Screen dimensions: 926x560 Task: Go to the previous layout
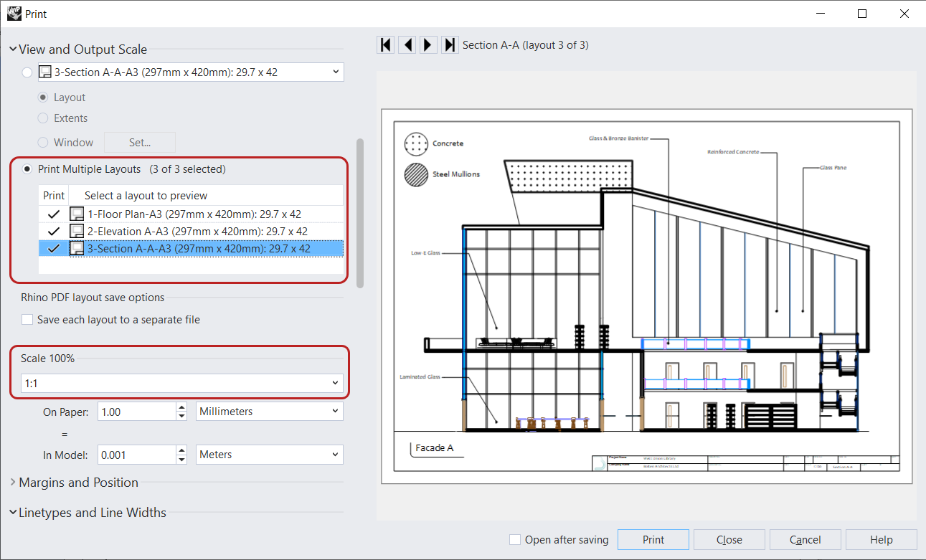[407, 44]
